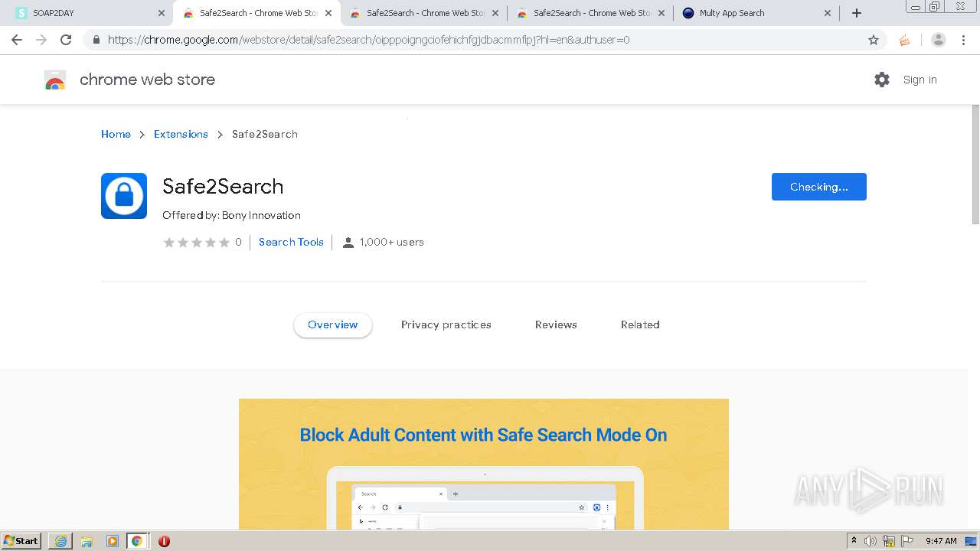
Task: Open Web Store settings gear
Action: pos(882,80)
